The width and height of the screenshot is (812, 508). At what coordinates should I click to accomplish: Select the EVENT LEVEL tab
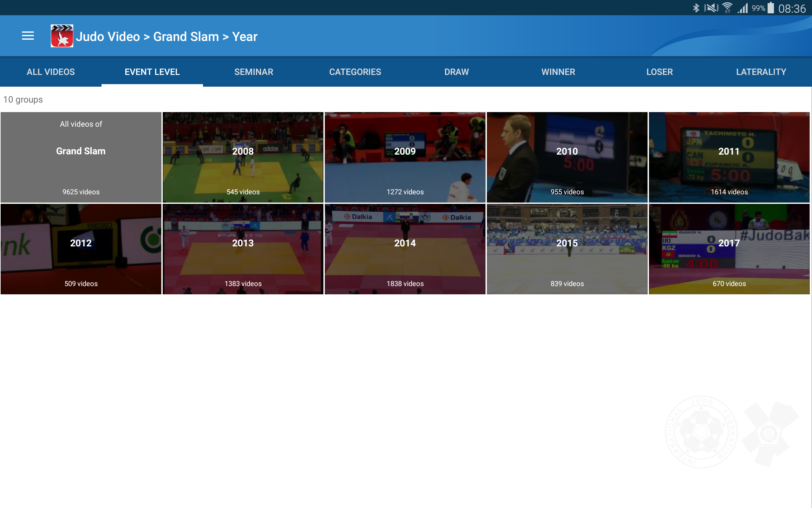(x=152, y=71)
